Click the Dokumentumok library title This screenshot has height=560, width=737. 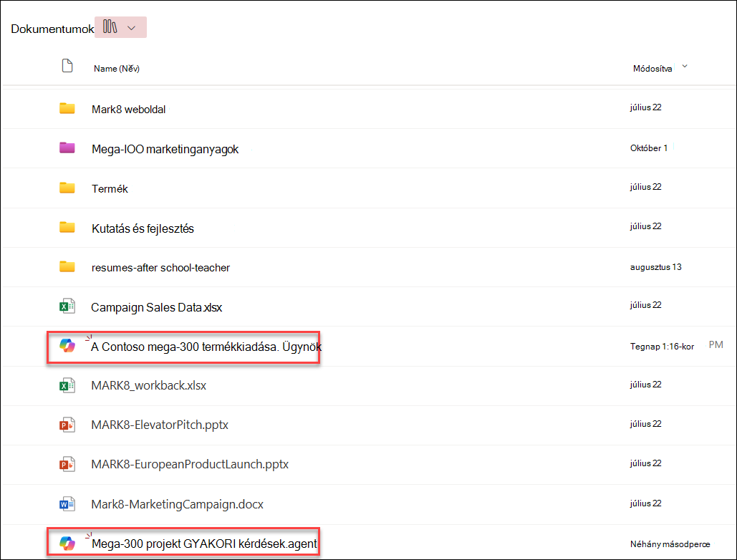tap(52, 29)
